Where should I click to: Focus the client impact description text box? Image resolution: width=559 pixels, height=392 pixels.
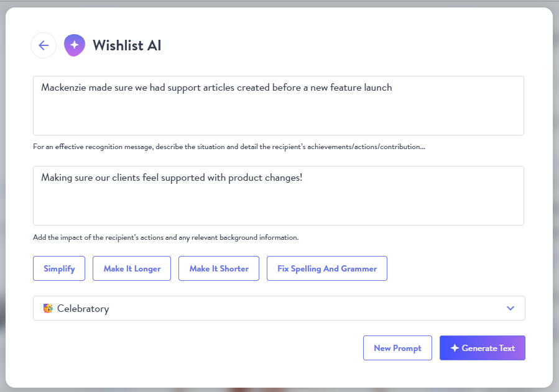279,196
